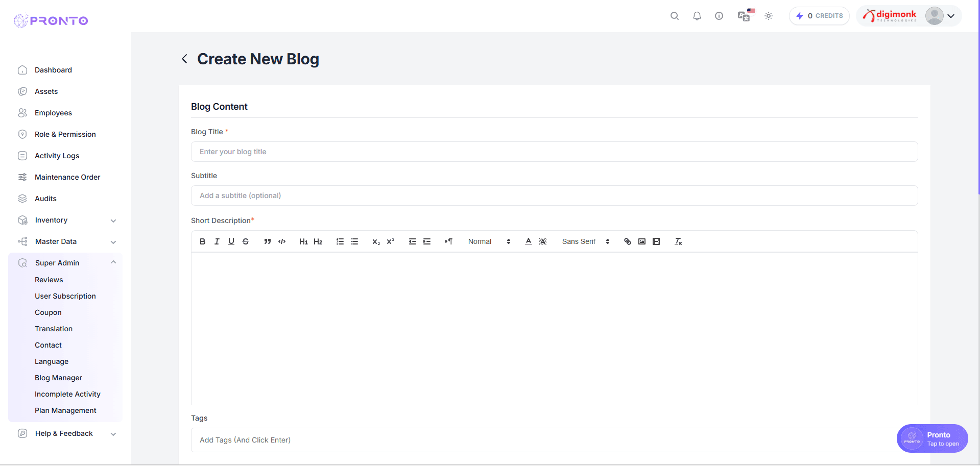Apply italic formatting in the description toolbar
The width and height of the screenshot is (980, 466).
click(217, 241)
